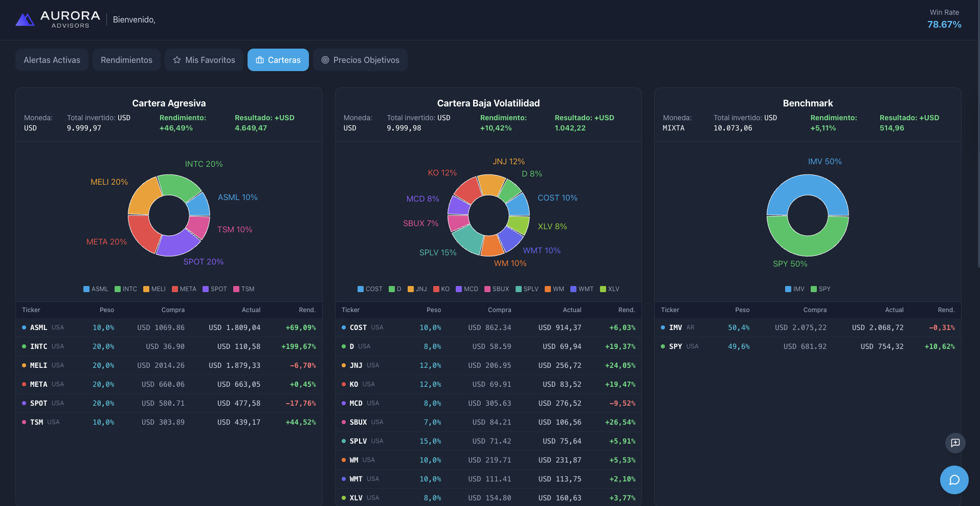The height and width of the screenshot is (506, 980).
Task: Click the TSM color swatch in legend
Action: coord(236,289)
